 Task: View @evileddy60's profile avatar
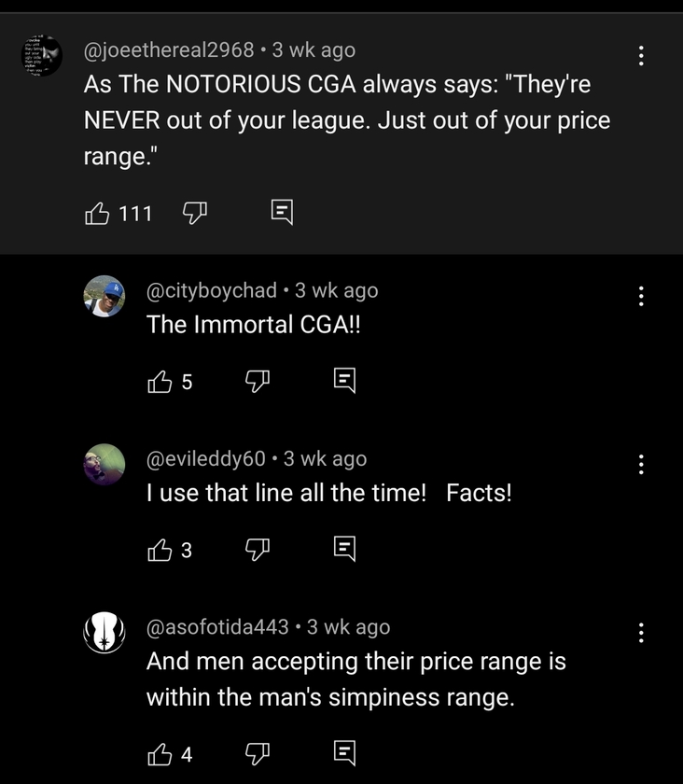point(105,464)
